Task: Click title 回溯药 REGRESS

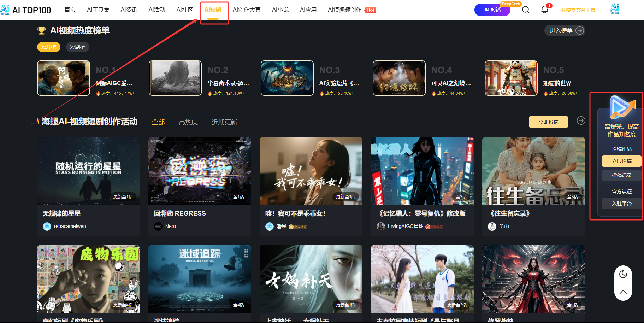Action: tap(180, 213)
